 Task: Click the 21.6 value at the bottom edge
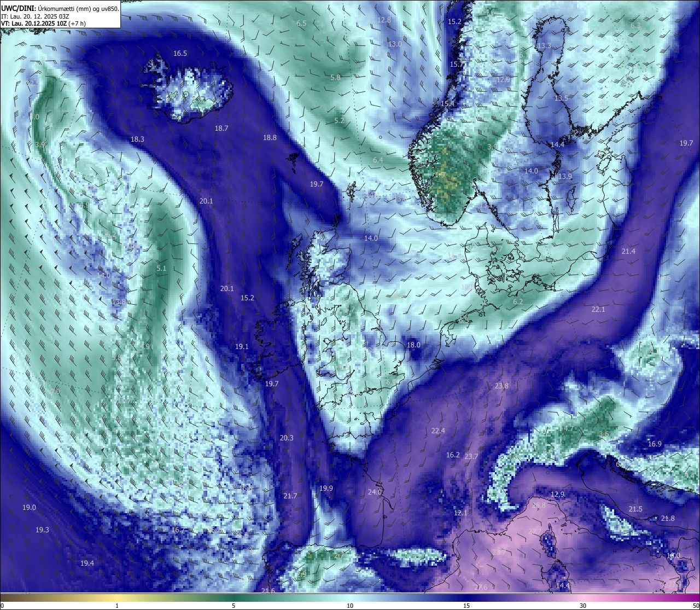tap(268, 591)
